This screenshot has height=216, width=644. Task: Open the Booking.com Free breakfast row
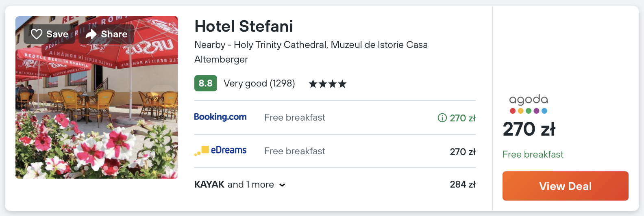click(x=294, y=117)
